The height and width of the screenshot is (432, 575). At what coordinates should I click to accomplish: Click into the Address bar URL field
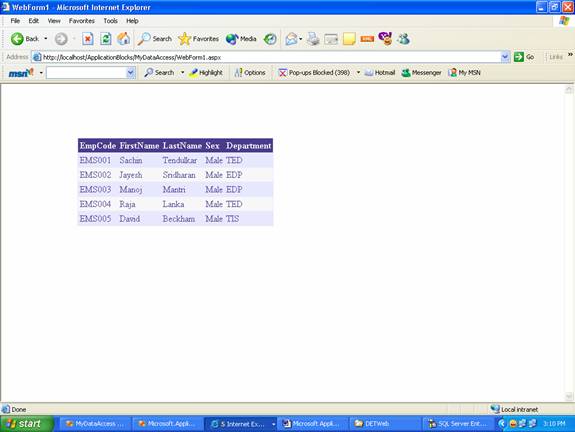pyautogui.click(x=267, y=57)
